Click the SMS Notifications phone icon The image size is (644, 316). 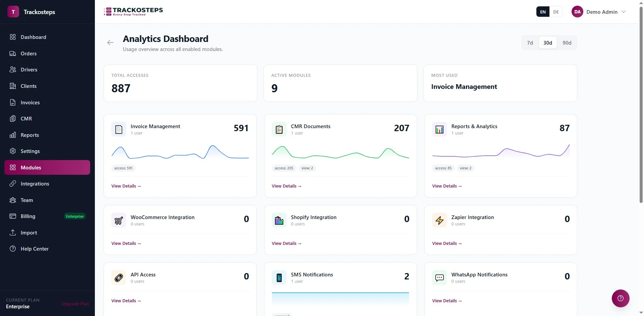(x=279, y=278)
